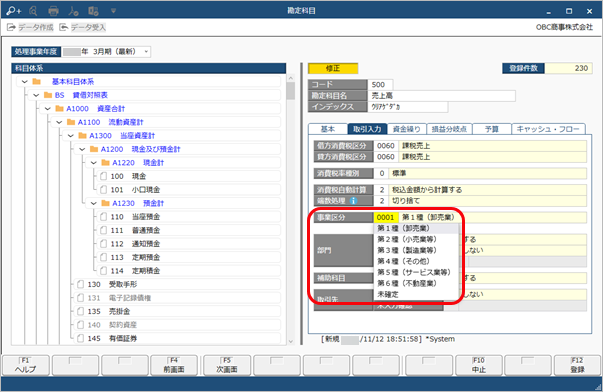Collapse the A1200 現金及び預金計 node
Viewport: 603px width, 392px height.
point(83,149)
